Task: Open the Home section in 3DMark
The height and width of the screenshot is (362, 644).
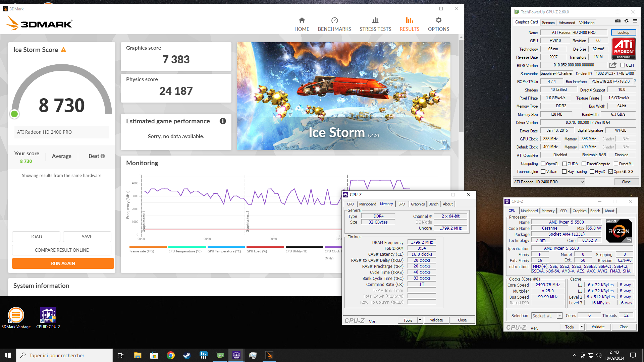Action: pos(302,24)
